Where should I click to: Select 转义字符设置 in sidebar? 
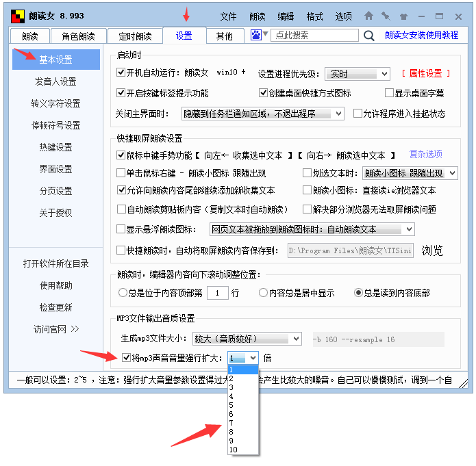tap(56, 103)
